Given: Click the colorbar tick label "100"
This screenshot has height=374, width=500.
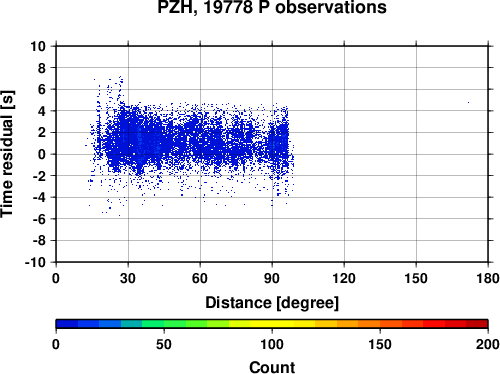Looking at the screenshot, I should click(272, 344).
